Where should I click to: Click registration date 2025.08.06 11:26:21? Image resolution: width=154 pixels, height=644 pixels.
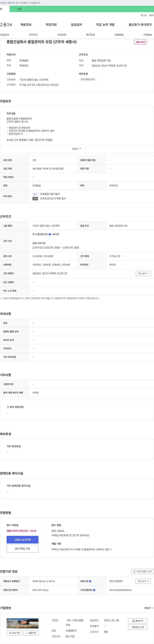click(x=44, y=581)
